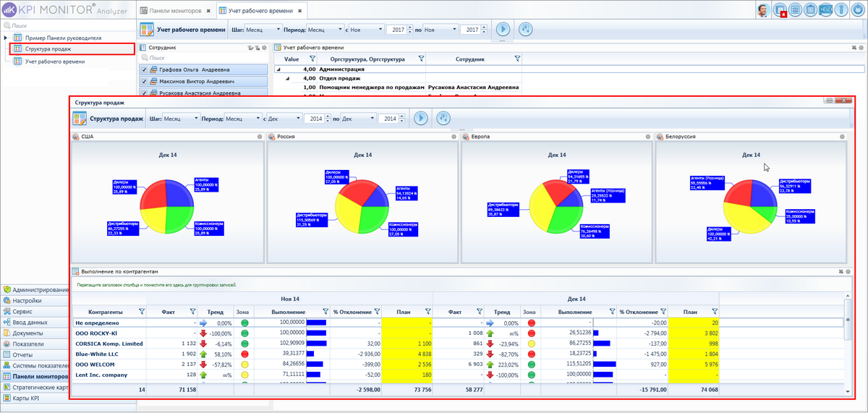
Task: Collapse the Администрация group row
Action: click(x=278, y=69)
